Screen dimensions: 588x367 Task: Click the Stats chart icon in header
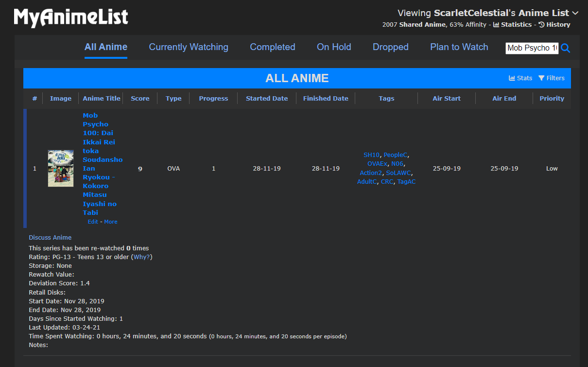click(520, 78)
